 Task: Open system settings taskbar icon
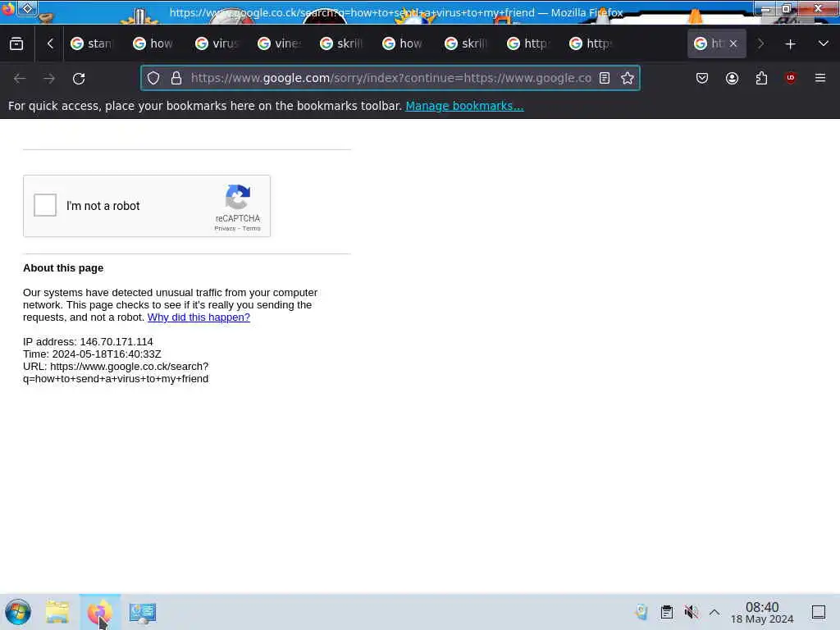[143, 612]
